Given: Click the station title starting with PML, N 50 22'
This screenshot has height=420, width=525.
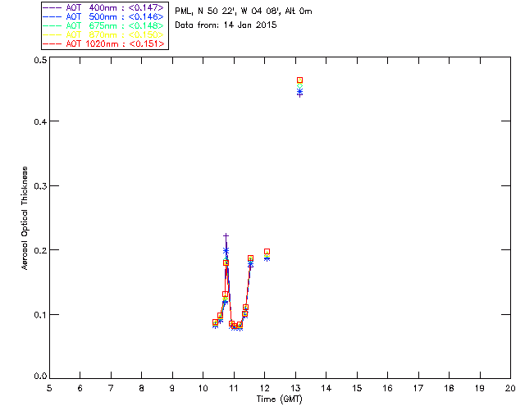Looking at the screenshot, I should 244,11.
